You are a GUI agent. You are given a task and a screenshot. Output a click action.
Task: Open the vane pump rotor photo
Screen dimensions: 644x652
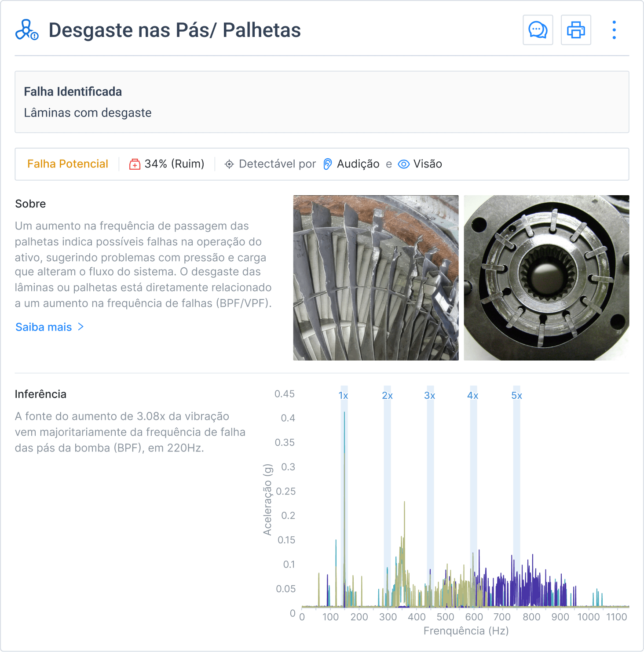pos(546,278)
